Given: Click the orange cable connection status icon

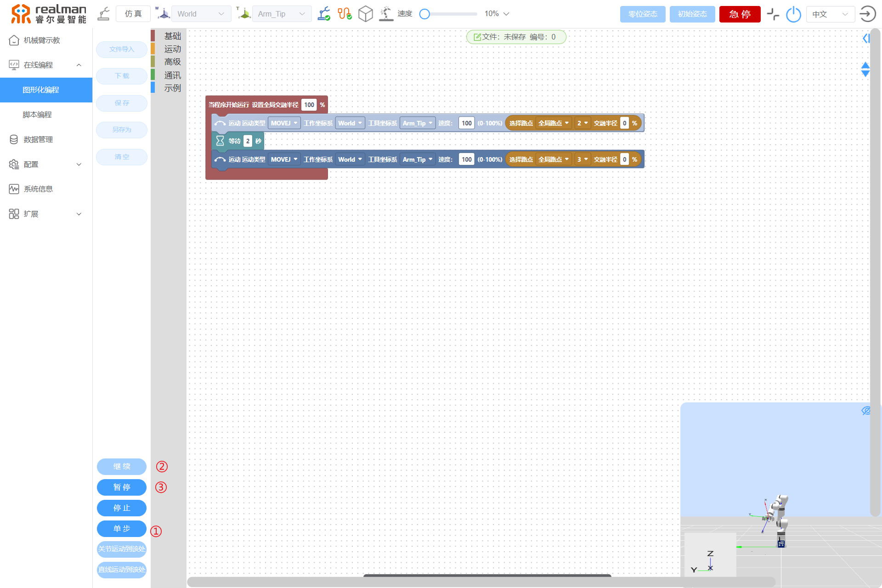Looking at the screenshot, I should 345,14.
